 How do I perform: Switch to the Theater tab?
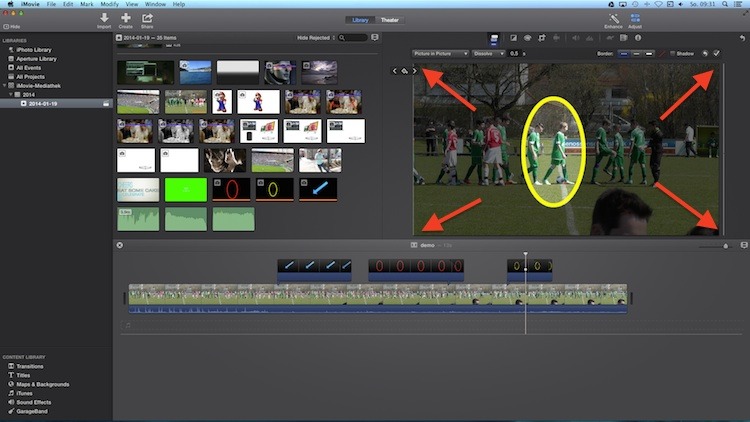click(389, 20)
